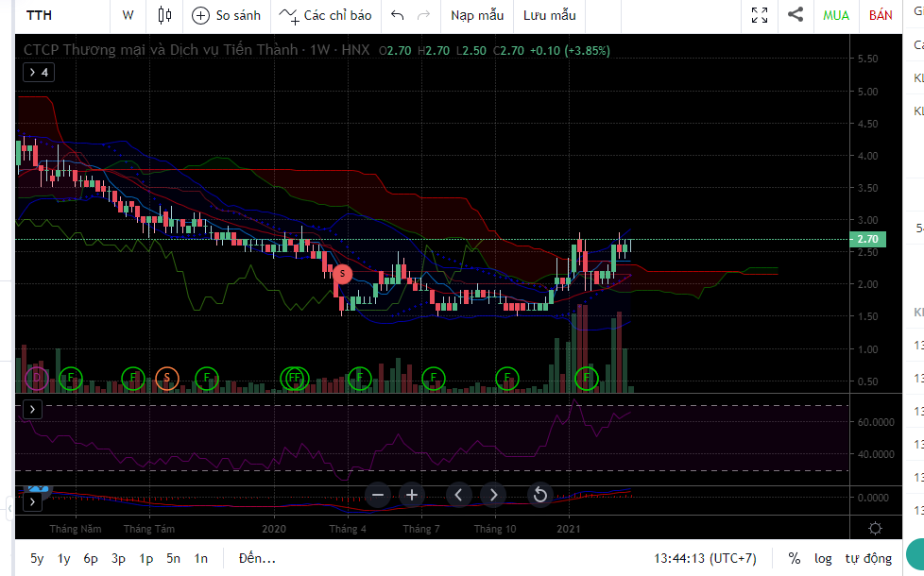Enter fullscreen chart mode
The height and width of the screenshot is (576, 924).
pyautogui.click(x=759, y=15)
